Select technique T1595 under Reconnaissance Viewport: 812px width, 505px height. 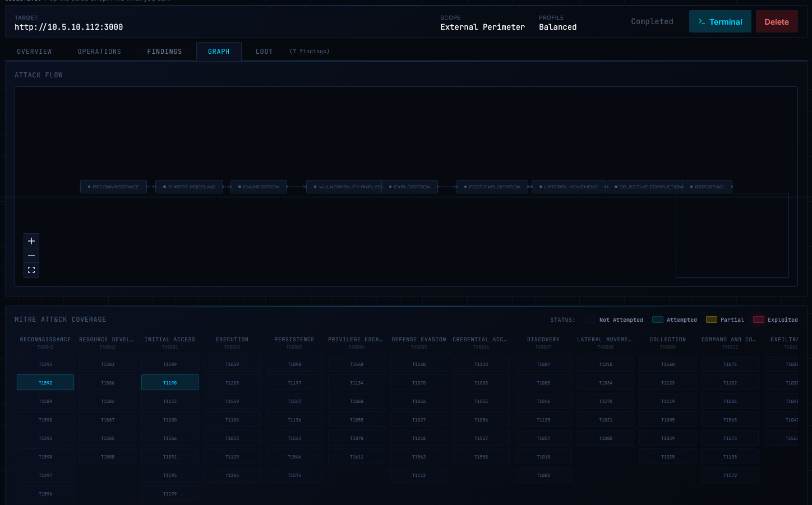click(45, 364)
